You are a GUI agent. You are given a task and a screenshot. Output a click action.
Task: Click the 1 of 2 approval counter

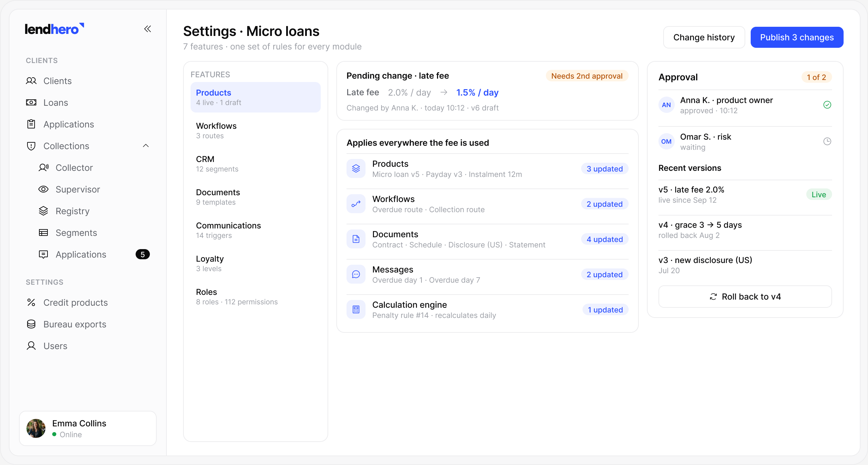point(816,77)
